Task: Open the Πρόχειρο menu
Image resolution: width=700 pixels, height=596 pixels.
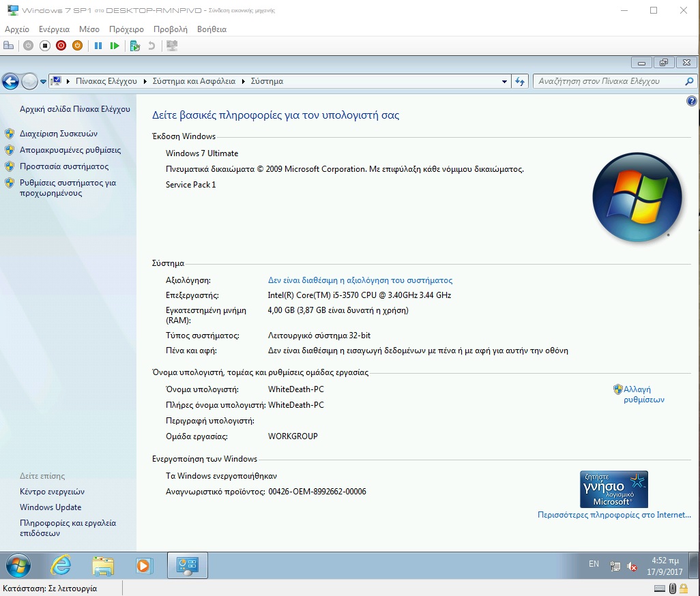Action: coord(126,29)
